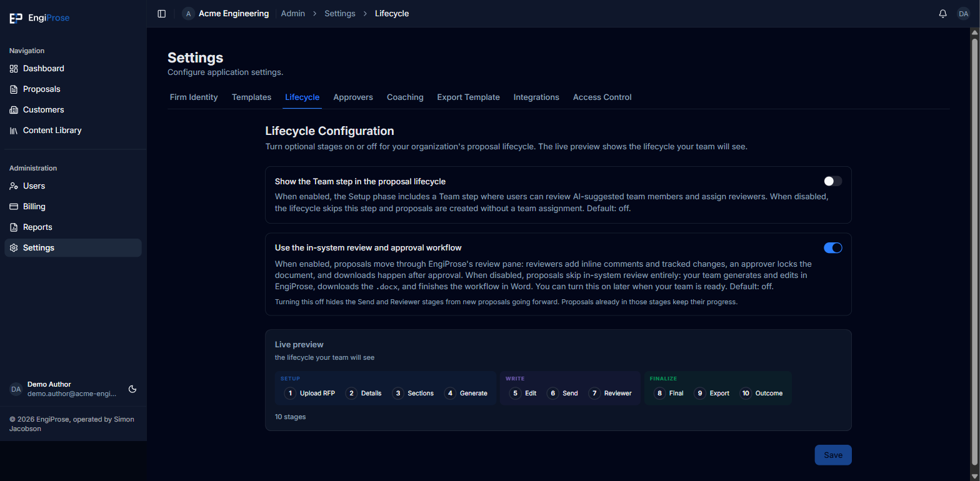This screenshot has width=980, height=481.
Task: Click the Sections stage in live preview
Action: pos(412,394)
